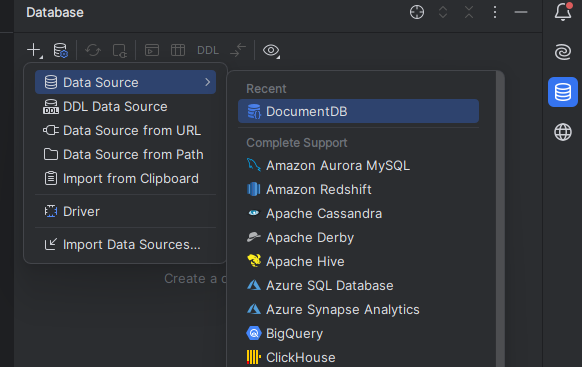Select Azure SQL Database
The width and height of the screenshot is (582, 367).
tap(359, 285)
